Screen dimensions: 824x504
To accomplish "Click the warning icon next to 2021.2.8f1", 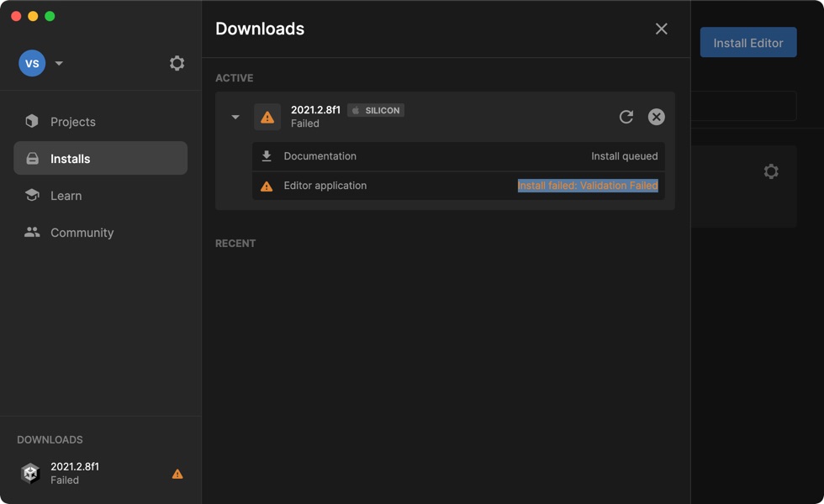I will (267, 117).
